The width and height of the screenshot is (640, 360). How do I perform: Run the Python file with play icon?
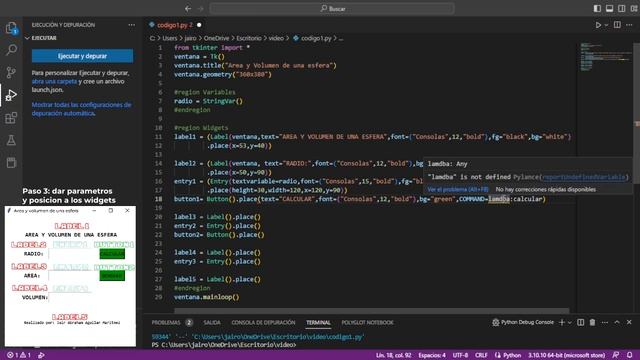598,25
